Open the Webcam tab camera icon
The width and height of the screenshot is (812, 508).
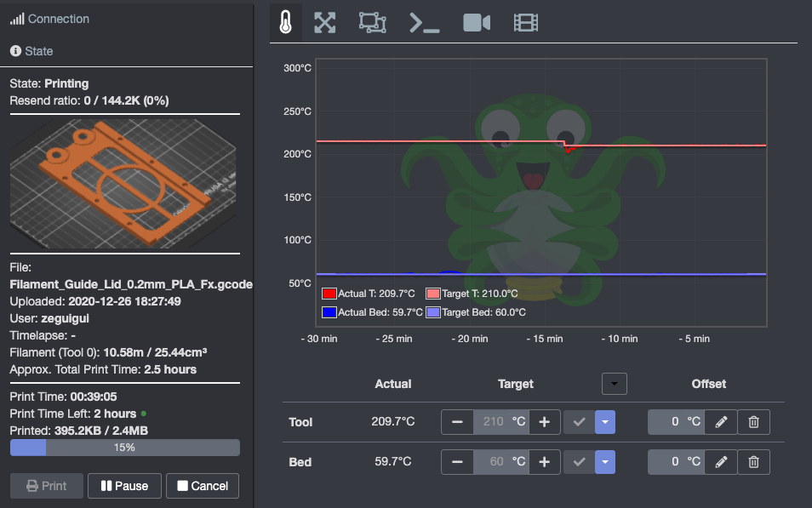pyautogui.click(x=477, y=23)
